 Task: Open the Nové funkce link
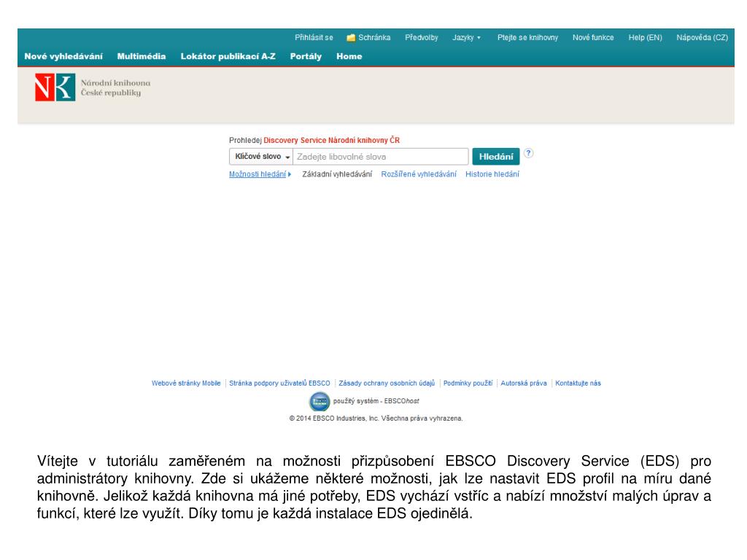click(x=593, y=38)
